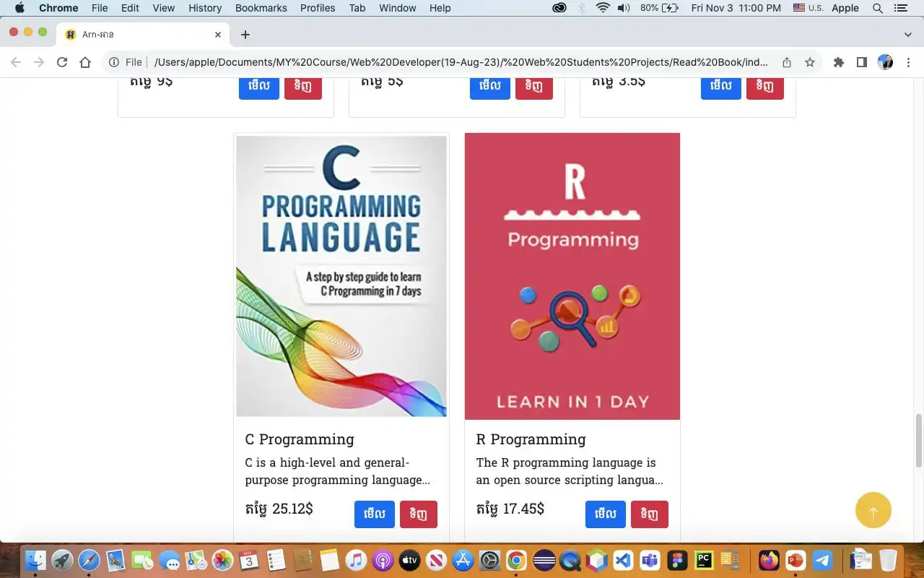Click the 25.12$ price text
The width and height of the screenshot is (924, 578).
pyautogui.click(x=279, y=509)
